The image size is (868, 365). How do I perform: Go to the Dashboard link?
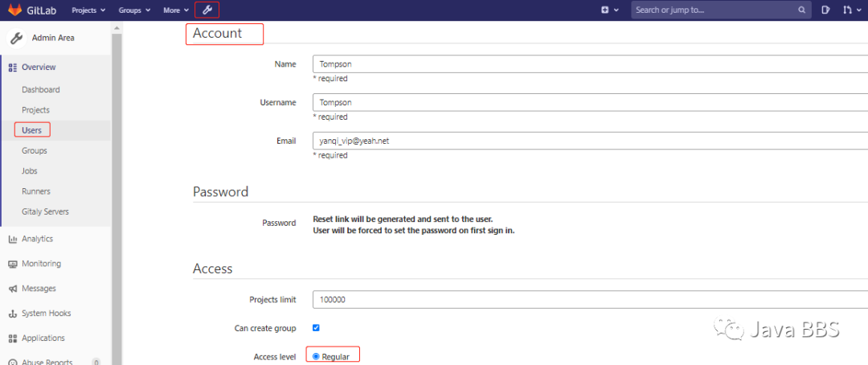(x=41, y=90)
